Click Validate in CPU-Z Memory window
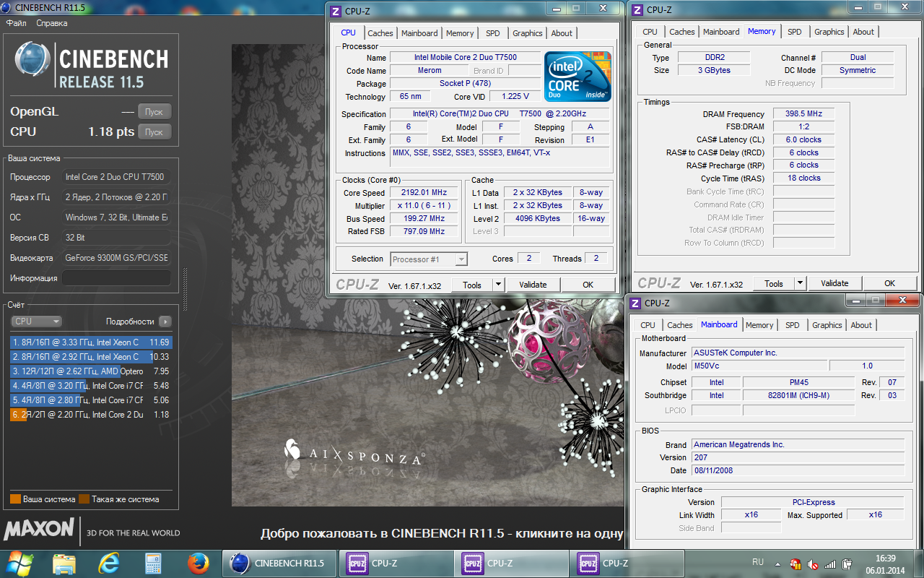Screen dimensions: 924x578 pos(834,284)
